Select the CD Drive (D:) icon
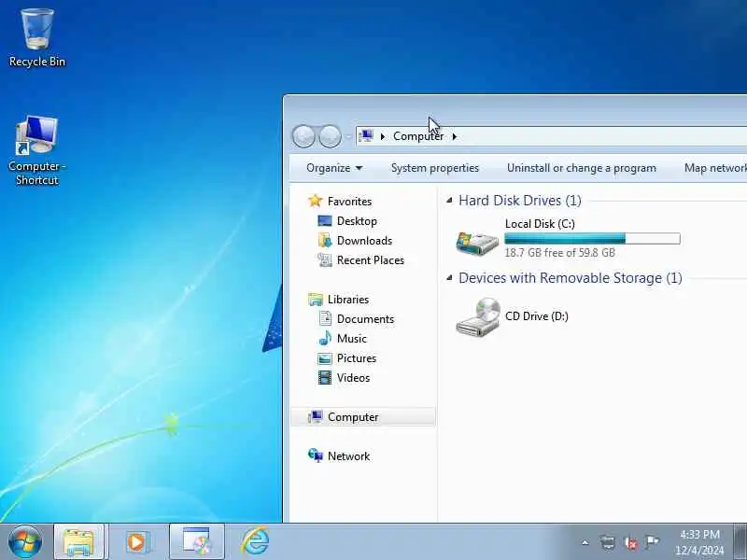The height and width of the screenshot is (560, 747). (478, 317)
